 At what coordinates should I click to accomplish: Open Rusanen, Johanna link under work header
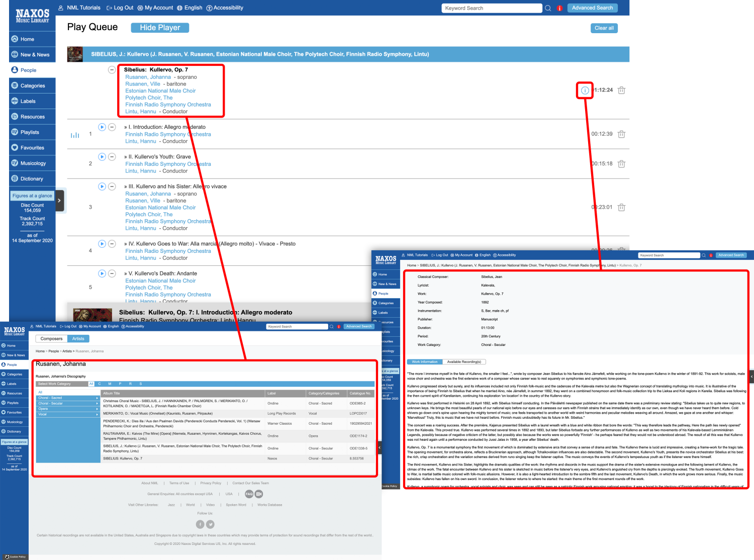point(148,77)
